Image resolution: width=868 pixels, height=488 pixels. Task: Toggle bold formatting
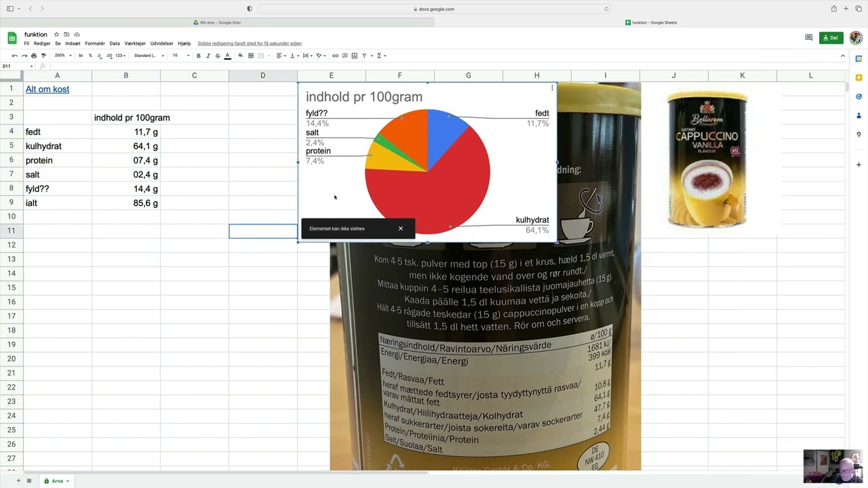pos(199,56)
